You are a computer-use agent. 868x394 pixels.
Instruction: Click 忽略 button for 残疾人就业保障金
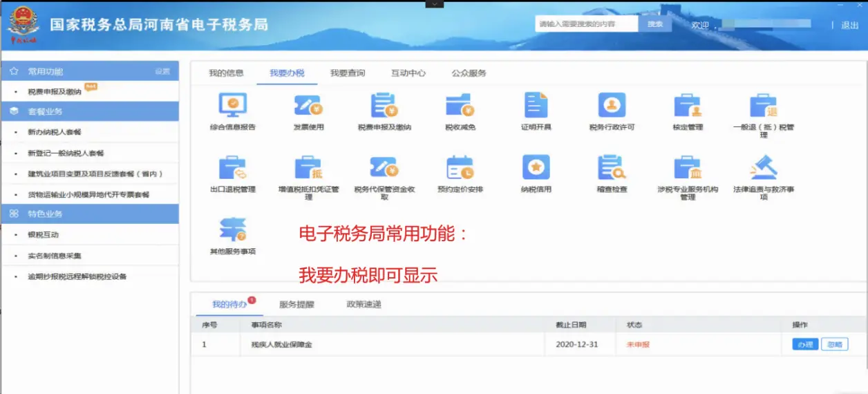coord(835,344)
